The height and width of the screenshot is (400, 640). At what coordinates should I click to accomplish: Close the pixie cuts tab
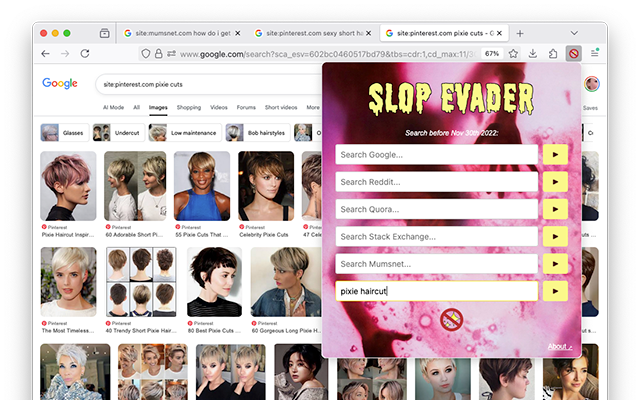(499, 33)
